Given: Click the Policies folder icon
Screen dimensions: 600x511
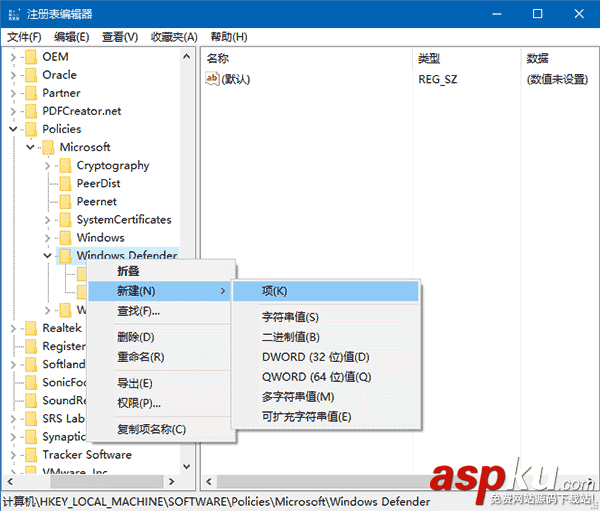Looking at the screenshot, I should tap(31, 129).
